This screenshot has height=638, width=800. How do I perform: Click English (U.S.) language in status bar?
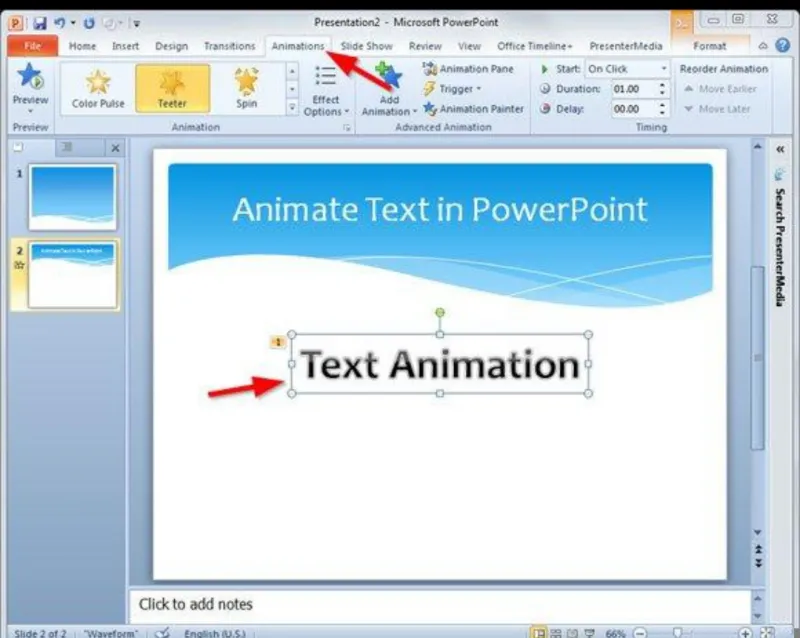[215, 633]
